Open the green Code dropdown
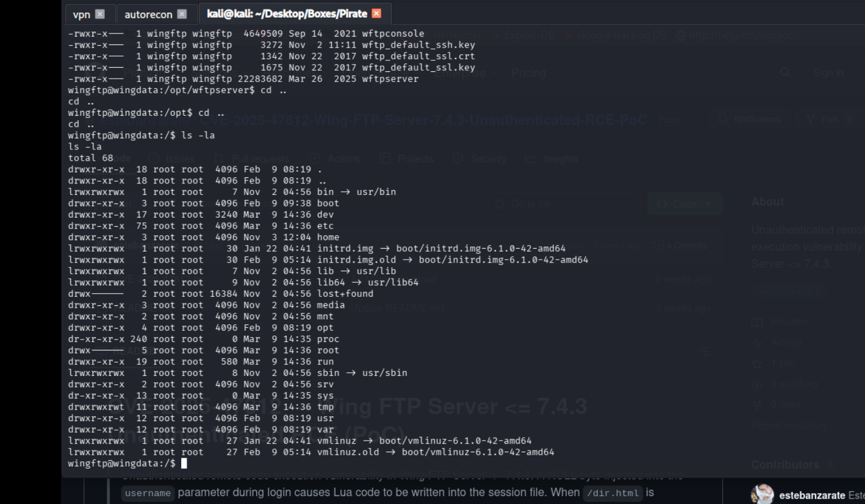 684,204
